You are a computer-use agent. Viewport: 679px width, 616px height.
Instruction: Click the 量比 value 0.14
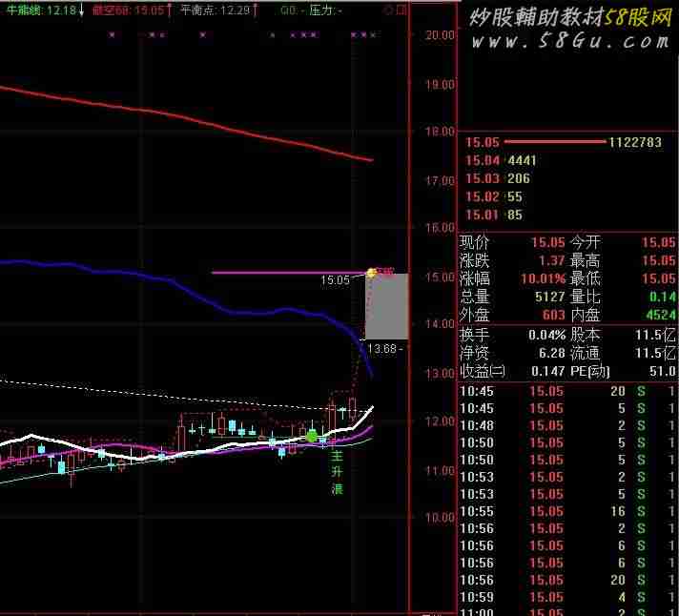point(663,297)
